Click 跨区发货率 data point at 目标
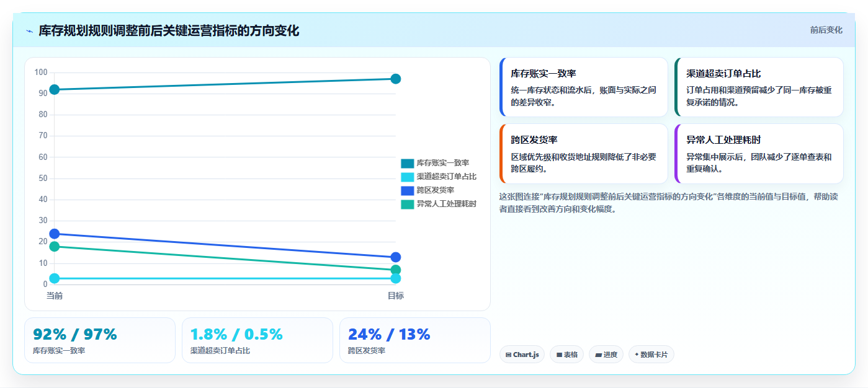868x388 pixels. (396, 257)
